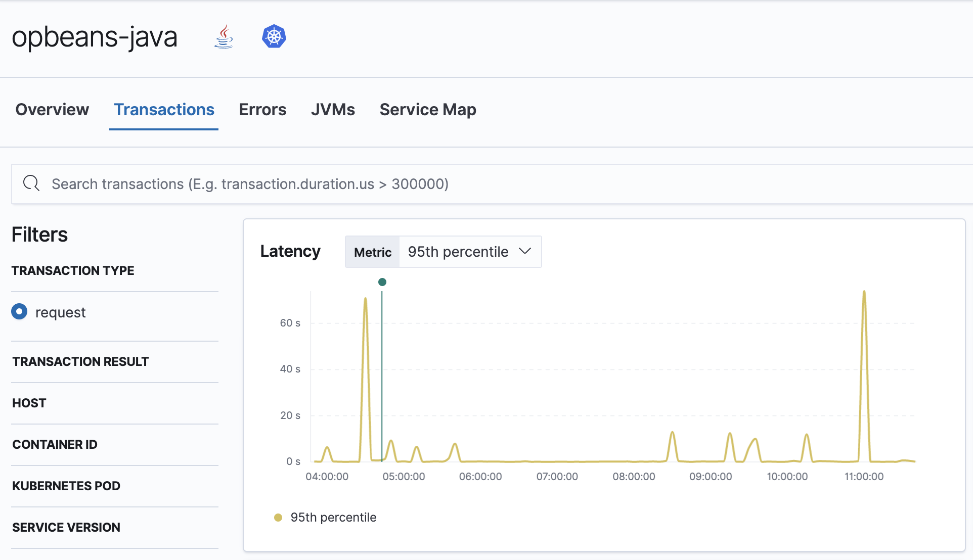Click the 95th percentile legend label
Screen dimensions: 973x560
(x=333, y=518)
